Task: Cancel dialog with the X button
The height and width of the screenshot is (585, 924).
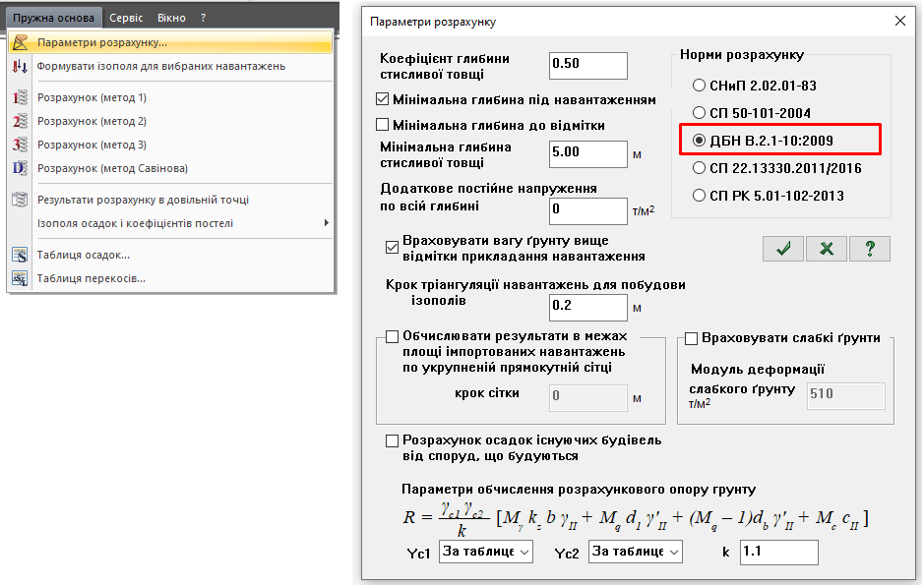Action: [x=827, y=249]
